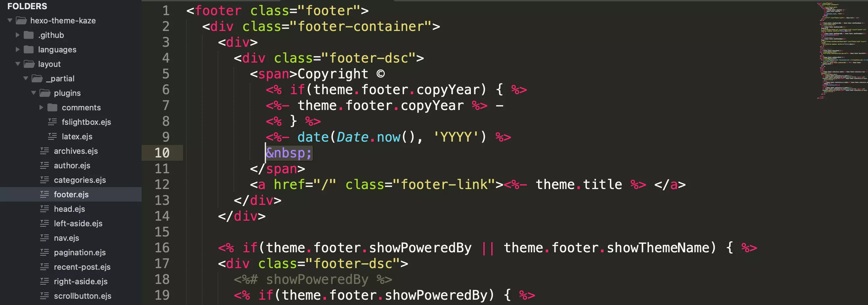The image size is (868, 305).
Task: Select the layout folder name
Action: pos(49,64)
